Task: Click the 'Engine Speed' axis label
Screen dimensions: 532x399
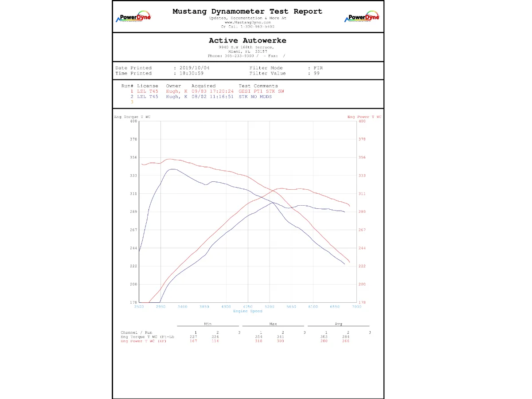Action: pyautogui.click(x=248, y=311)
